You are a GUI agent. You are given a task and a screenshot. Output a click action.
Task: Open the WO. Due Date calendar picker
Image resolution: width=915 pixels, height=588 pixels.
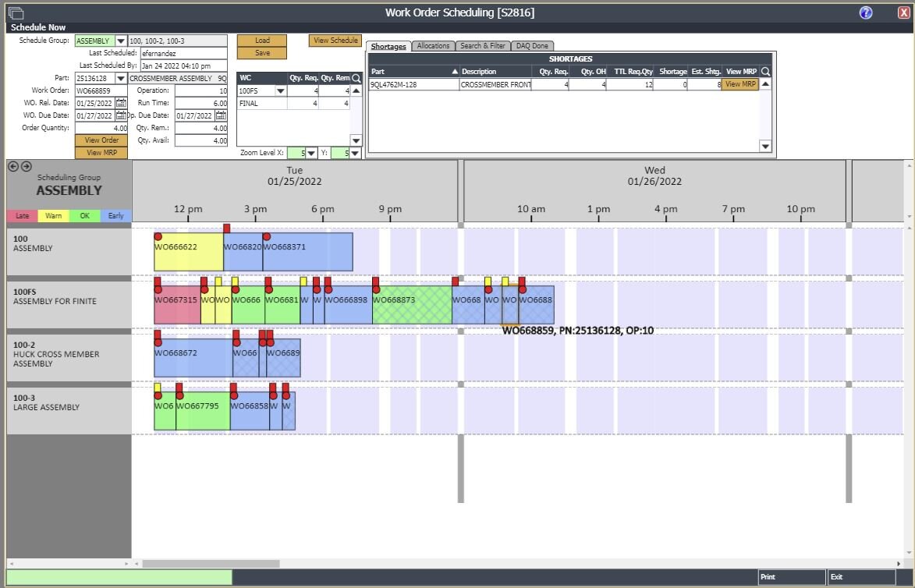click(x=121, y=115)
